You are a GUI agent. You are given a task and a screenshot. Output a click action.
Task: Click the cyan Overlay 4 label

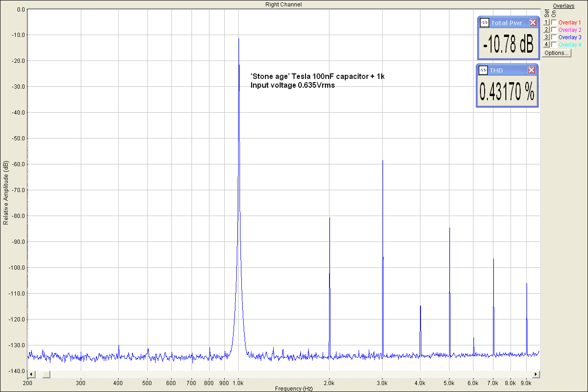click(570, 44)
